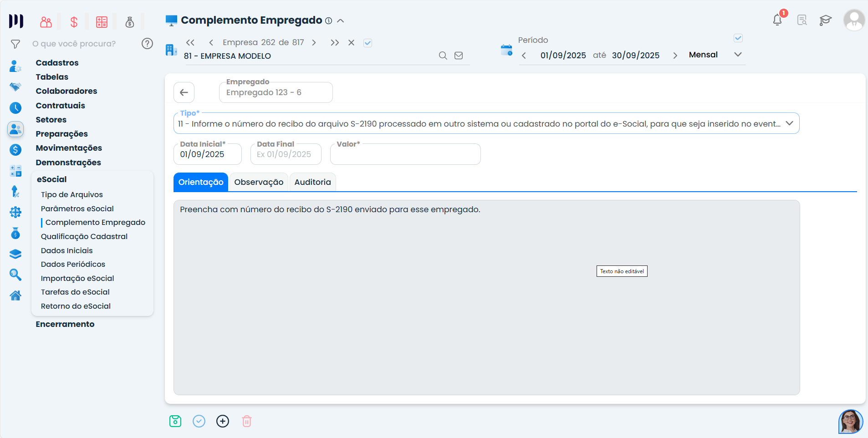Click the search box 'O que você procura?'

(74, 44)
